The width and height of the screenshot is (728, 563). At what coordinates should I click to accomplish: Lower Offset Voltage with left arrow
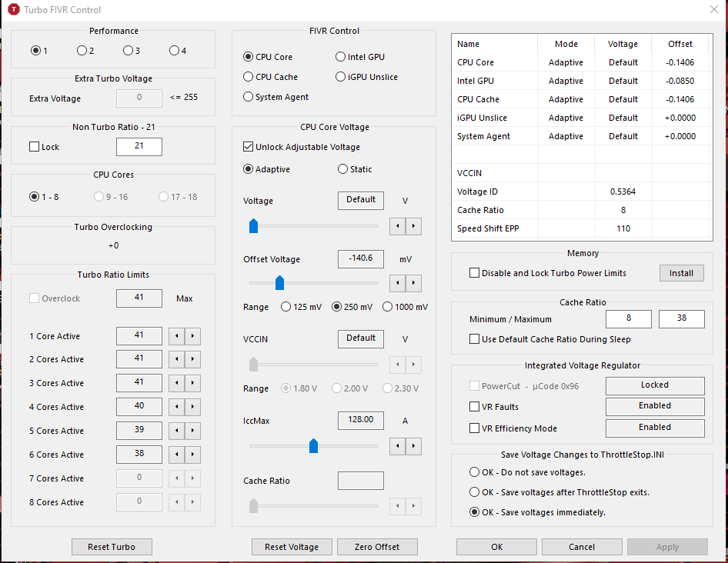(x=397, y=283)
